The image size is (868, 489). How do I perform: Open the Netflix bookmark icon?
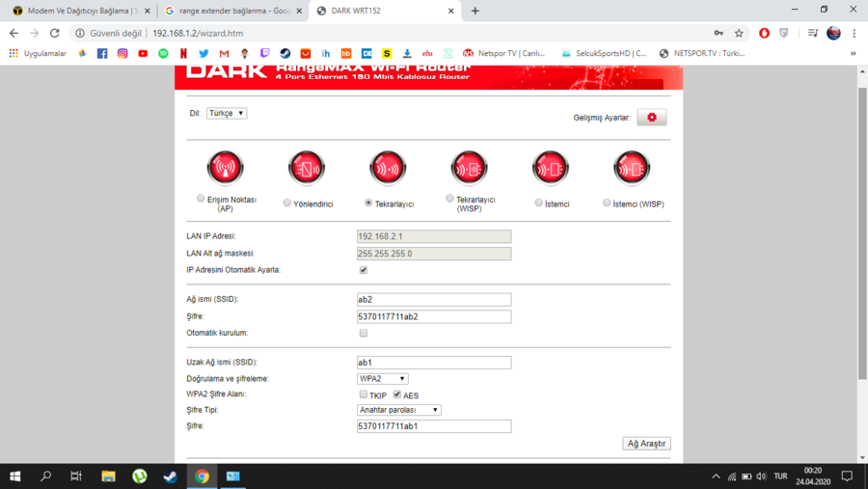[x=183, y=54]
